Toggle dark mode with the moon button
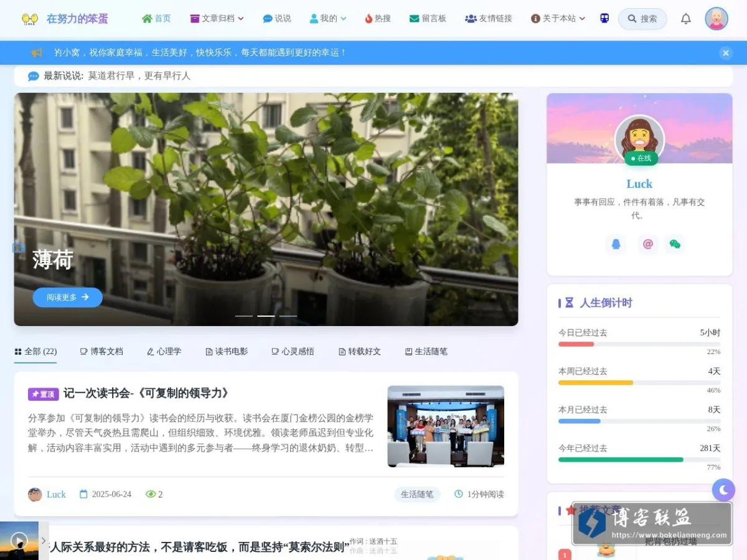 click(x=723, y=490)
